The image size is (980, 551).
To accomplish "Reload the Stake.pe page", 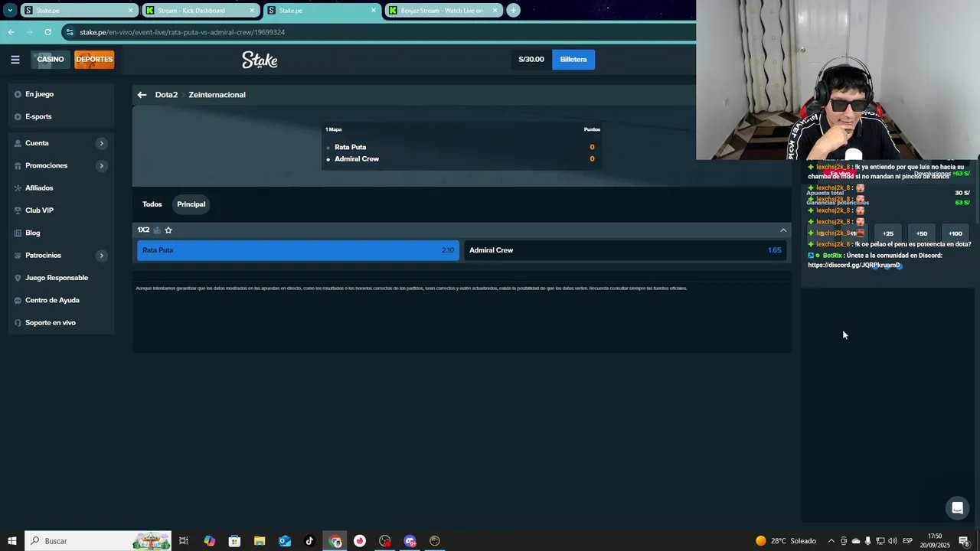I will (47, 32).
